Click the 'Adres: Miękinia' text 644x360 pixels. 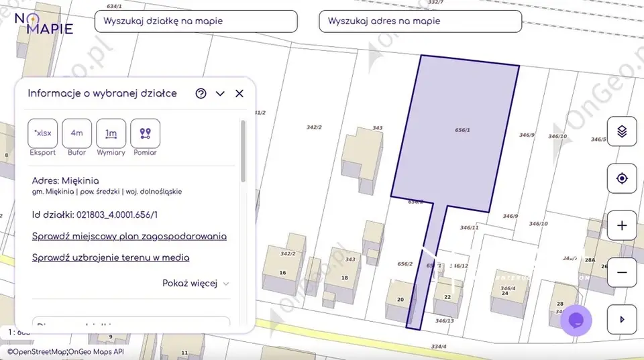tap(65, 180)
